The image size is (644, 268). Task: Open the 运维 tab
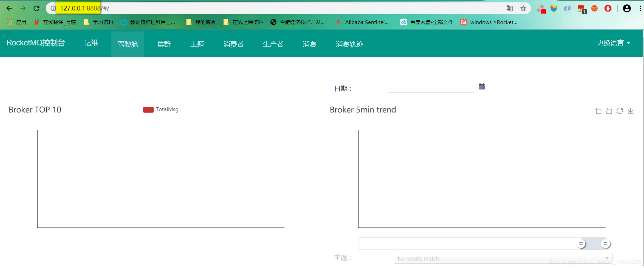coord(91,43)
